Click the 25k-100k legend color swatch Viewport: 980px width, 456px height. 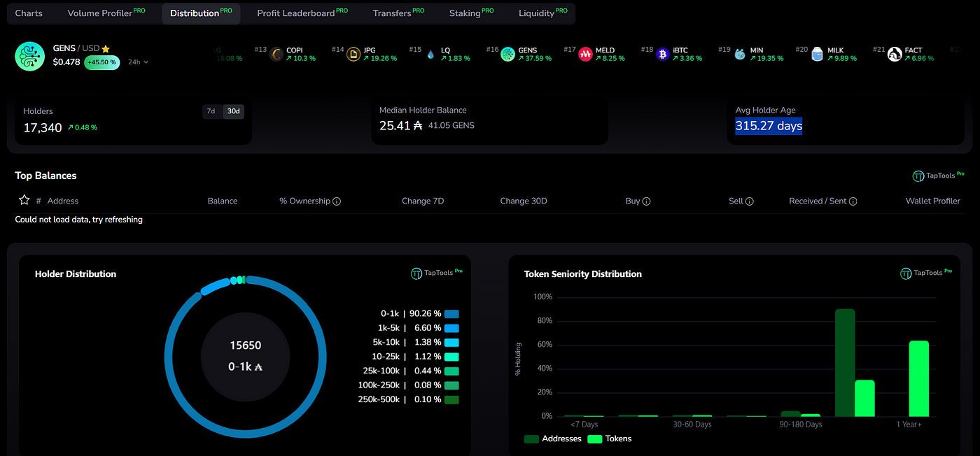click(451, 371)
